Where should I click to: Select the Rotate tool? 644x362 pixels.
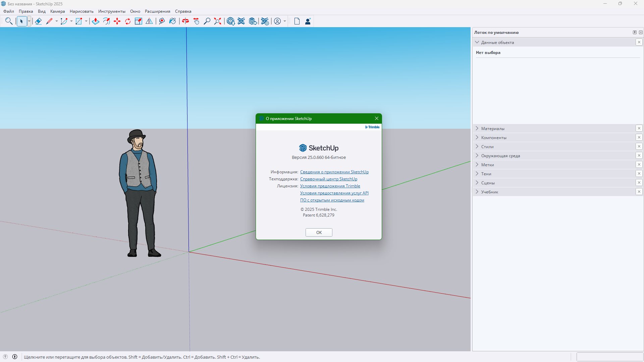128,21
